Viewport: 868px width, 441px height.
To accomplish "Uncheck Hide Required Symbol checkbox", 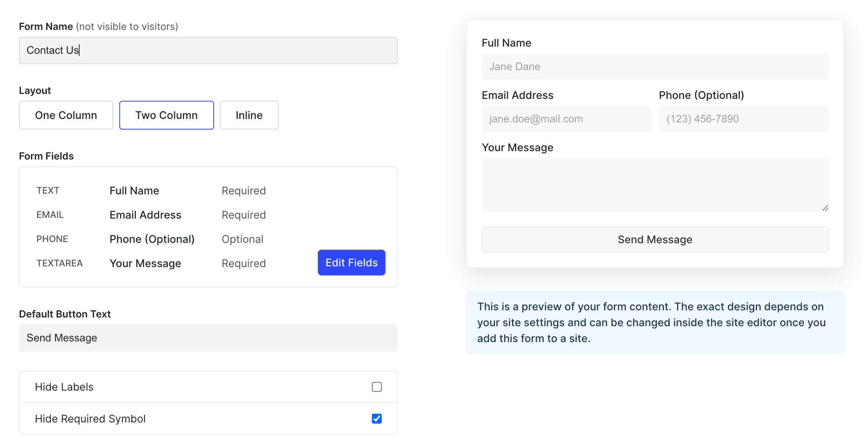I will point(376,419).
